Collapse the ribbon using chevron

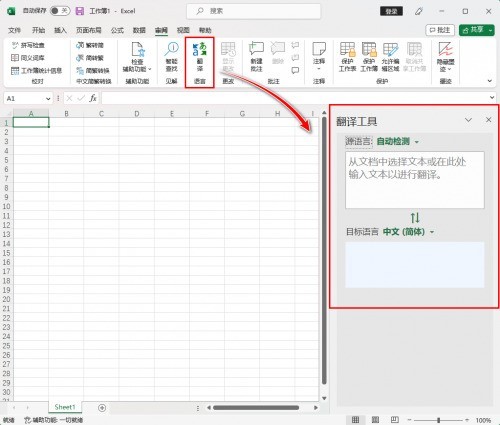(490, 81)
